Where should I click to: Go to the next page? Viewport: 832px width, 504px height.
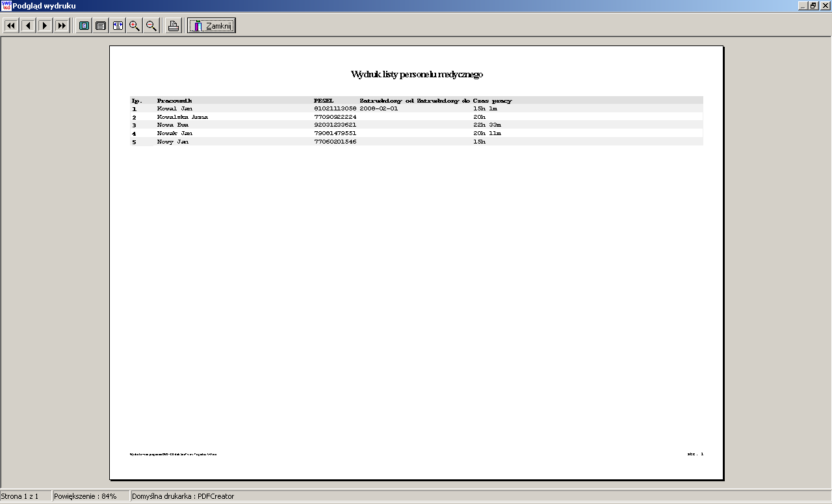[x=45, y=26]
